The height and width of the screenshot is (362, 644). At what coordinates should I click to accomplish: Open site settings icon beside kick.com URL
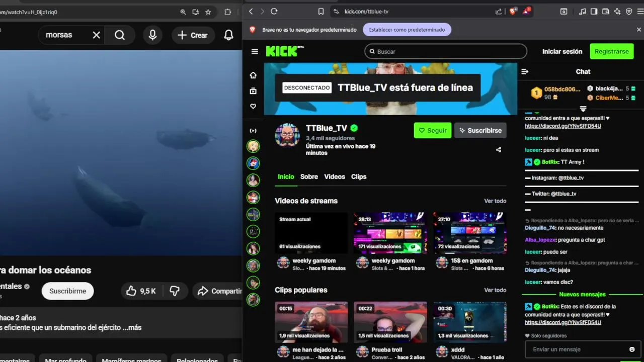point(336,11)
